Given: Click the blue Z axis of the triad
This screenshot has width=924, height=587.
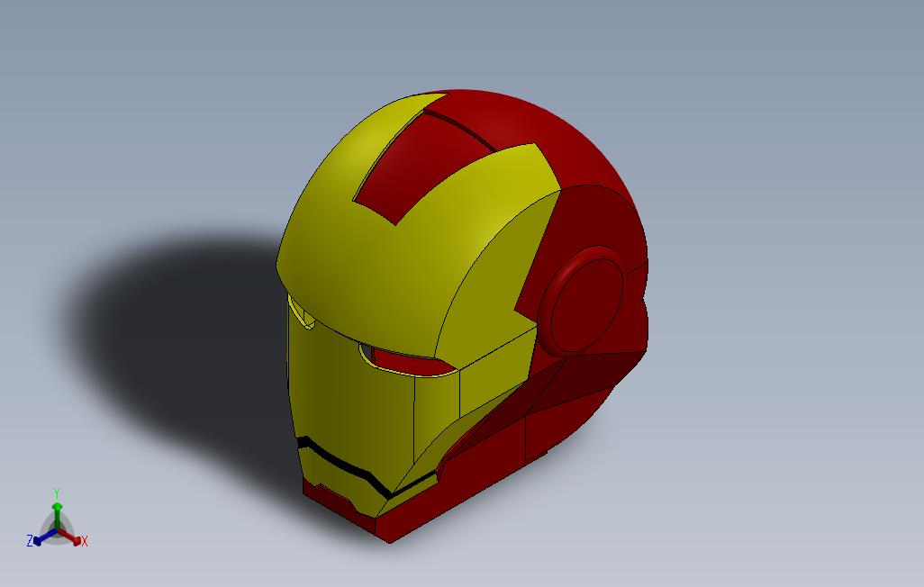Looking at the screenshot, I should pyautogui.click(x=45, y=537).
